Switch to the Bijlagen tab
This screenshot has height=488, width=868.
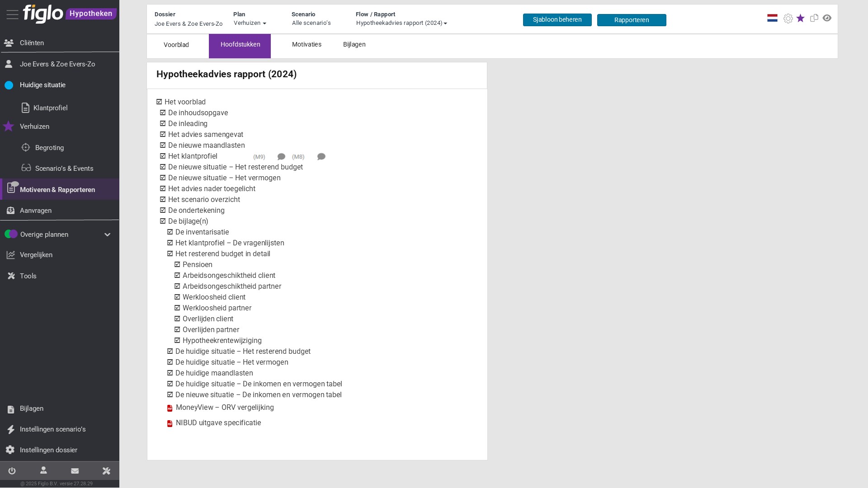point(354,45)
